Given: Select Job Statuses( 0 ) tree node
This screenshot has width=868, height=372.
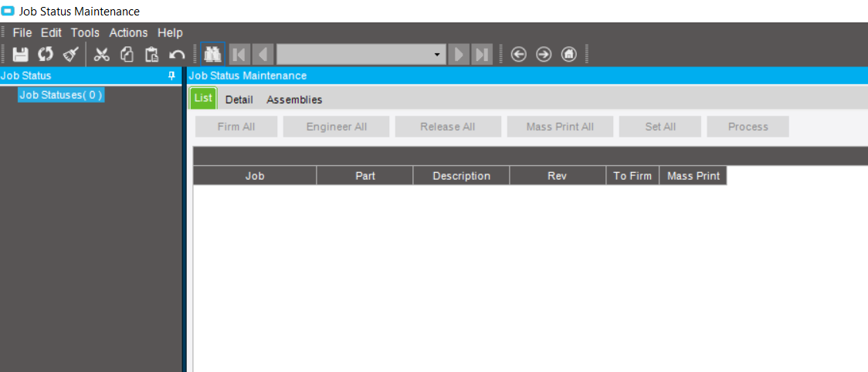Looking at the screenshot, I should coord(61,95).
